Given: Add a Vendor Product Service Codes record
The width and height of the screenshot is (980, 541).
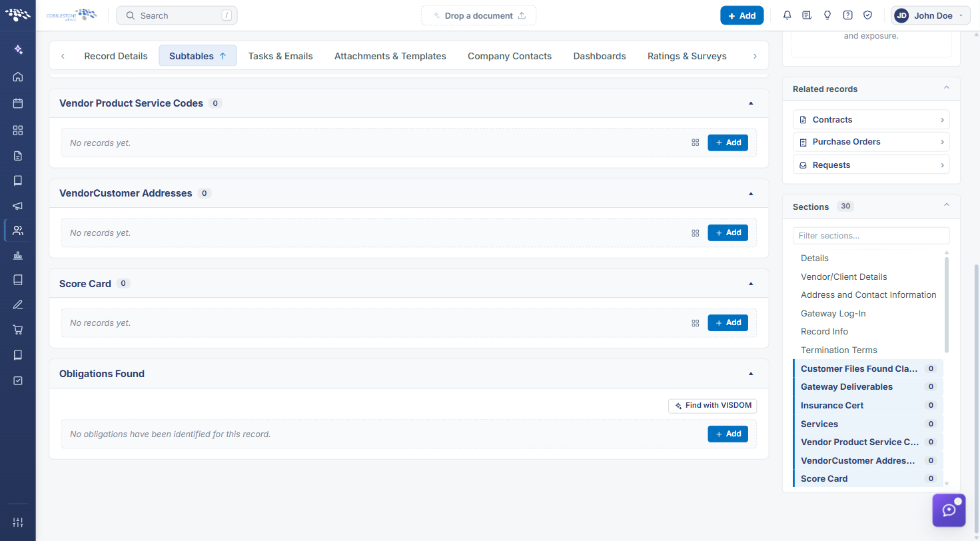Looking at the screenshot, I should [x=728, y=143].
